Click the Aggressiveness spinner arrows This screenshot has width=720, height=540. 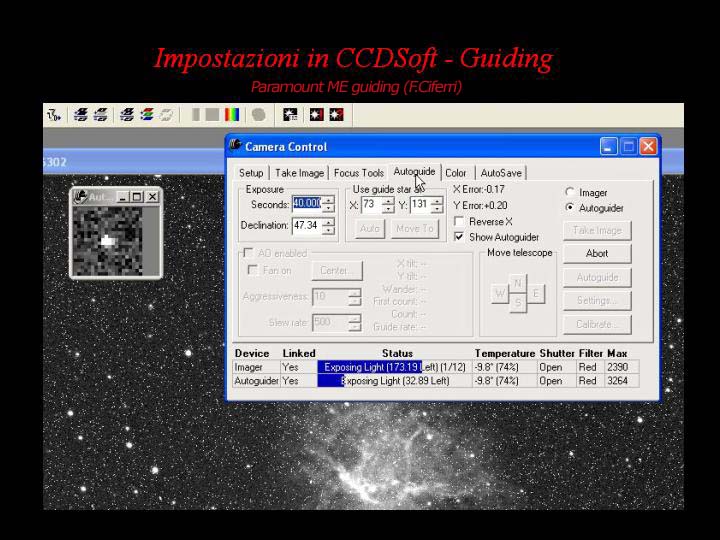[x=354, y=297]
